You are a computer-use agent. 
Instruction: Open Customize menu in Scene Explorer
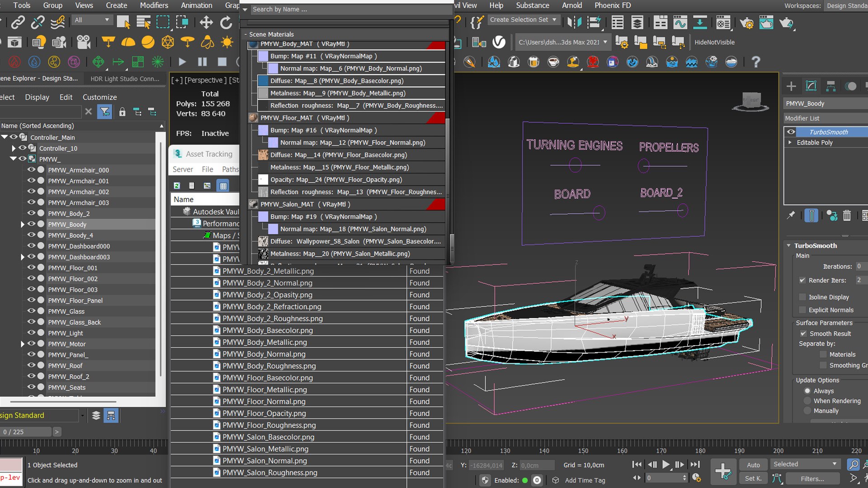click(99, 97)
